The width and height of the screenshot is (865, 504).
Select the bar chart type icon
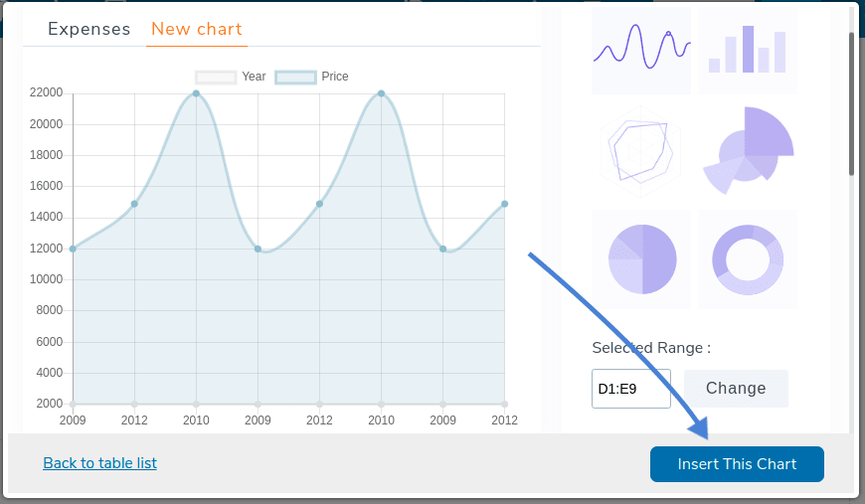point(747,51)
